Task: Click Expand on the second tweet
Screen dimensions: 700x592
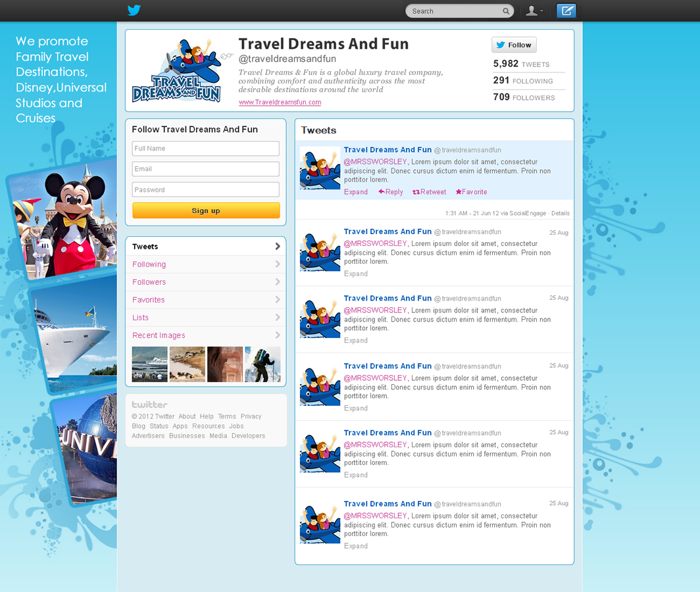Action: tap(356, 274)
